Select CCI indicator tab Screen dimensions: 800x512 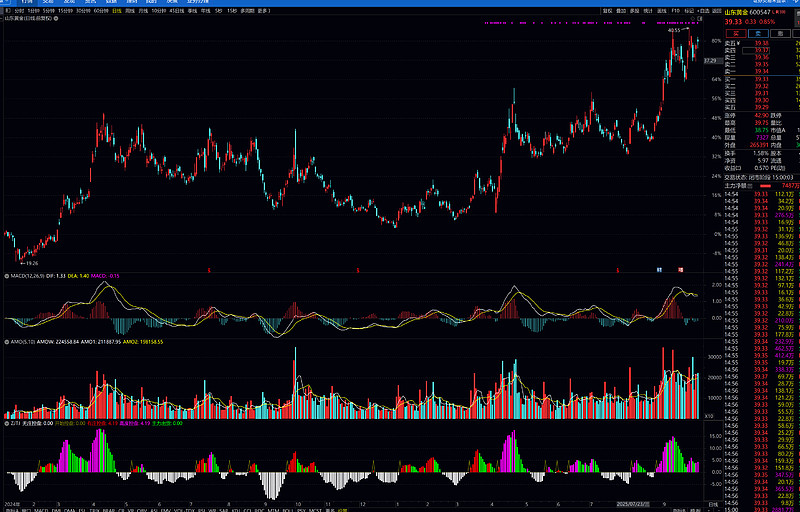pos(248,509)
